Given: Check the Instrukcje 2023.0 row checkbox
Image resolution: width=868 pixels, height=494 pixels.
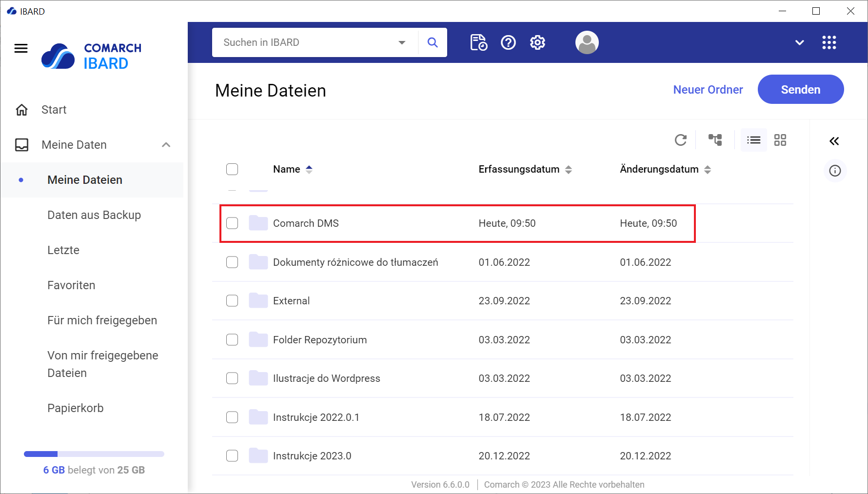Looking at the screenshot, I should [x=232, y=455].
